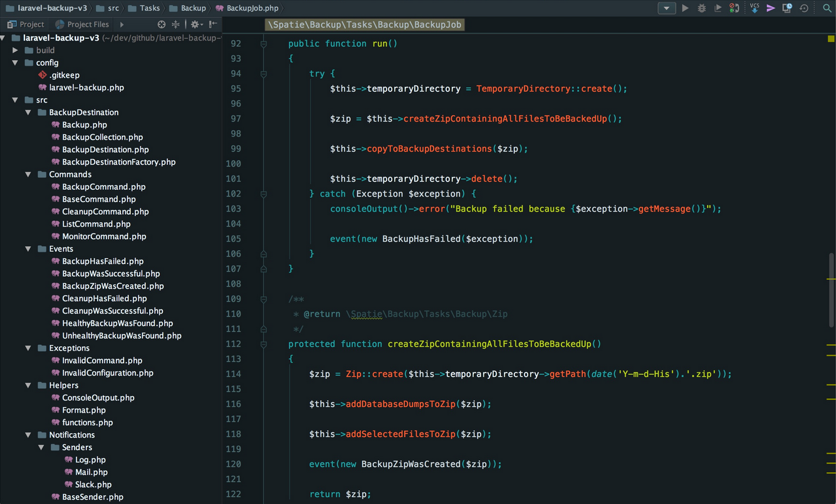Screen dimensions: 836x504
Task: Select the .gitkeep file
Action: pyautogui.click(x=59, y=75)
